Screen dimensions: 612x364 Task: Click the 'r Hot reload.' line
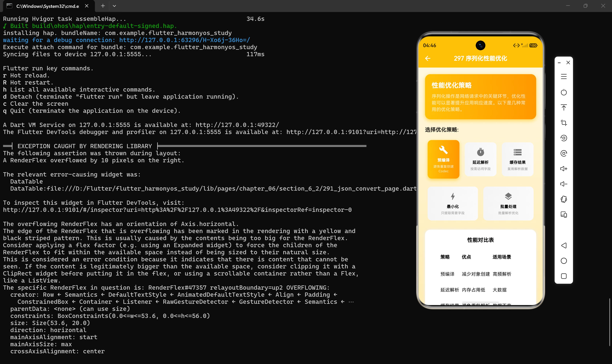click(27, 75)
